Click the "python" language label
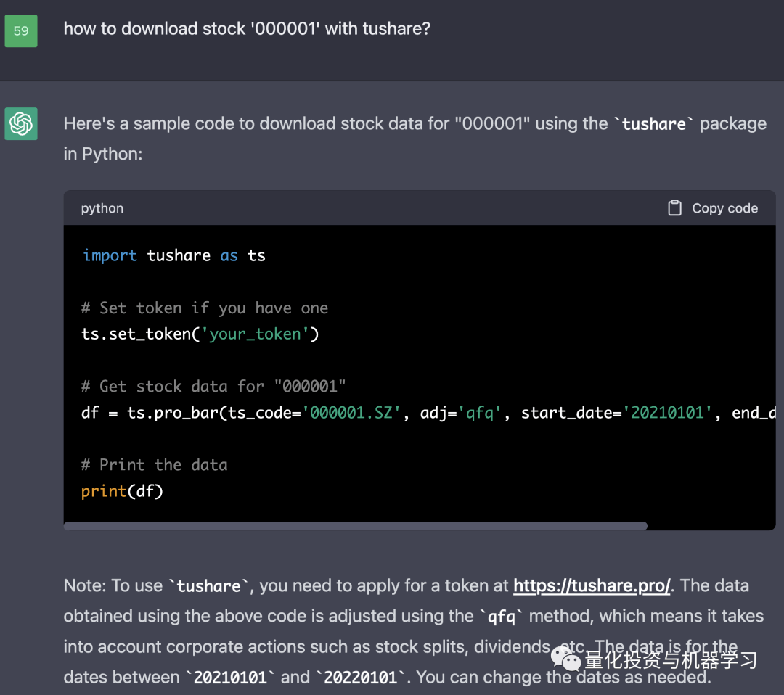Screen dimensions: 784x695 point(102,208)
